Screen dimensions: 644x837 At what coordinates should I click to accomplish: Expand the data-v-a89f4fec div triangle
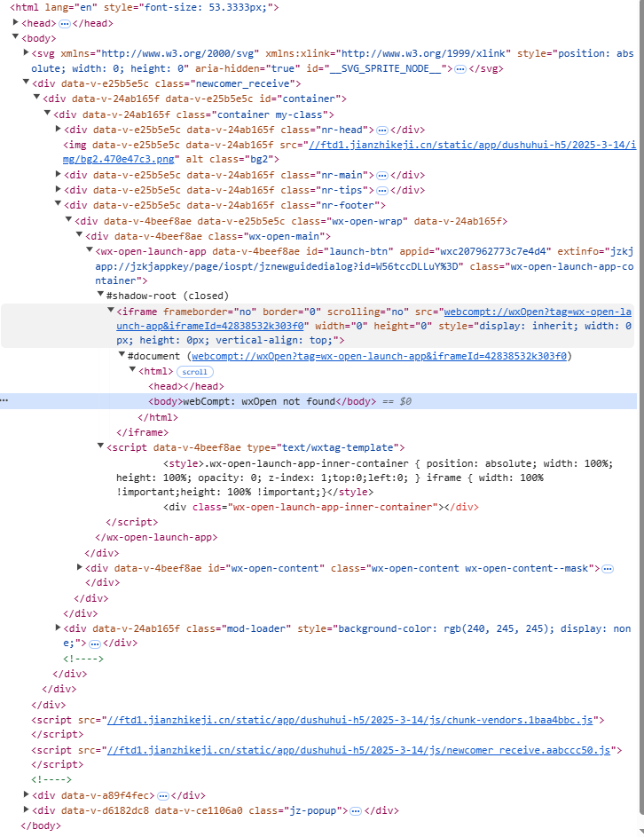(x=26, y=794)
